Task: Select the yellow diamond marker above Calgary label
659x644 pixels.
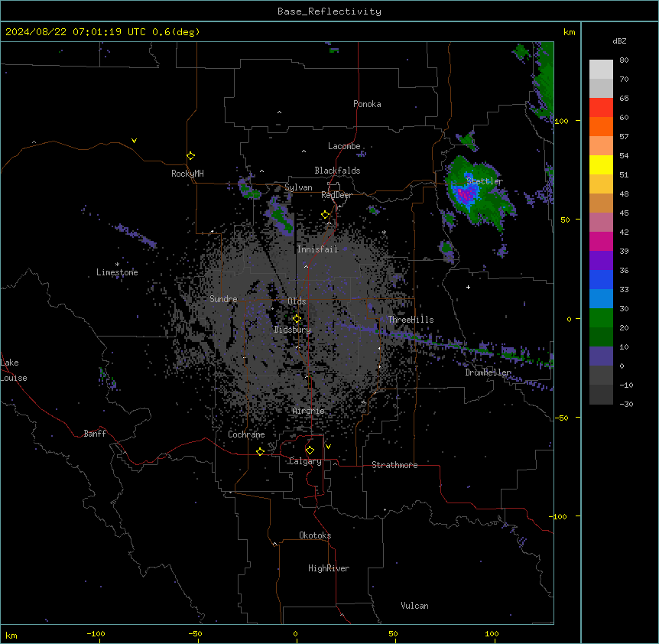Action: (310, 450)
